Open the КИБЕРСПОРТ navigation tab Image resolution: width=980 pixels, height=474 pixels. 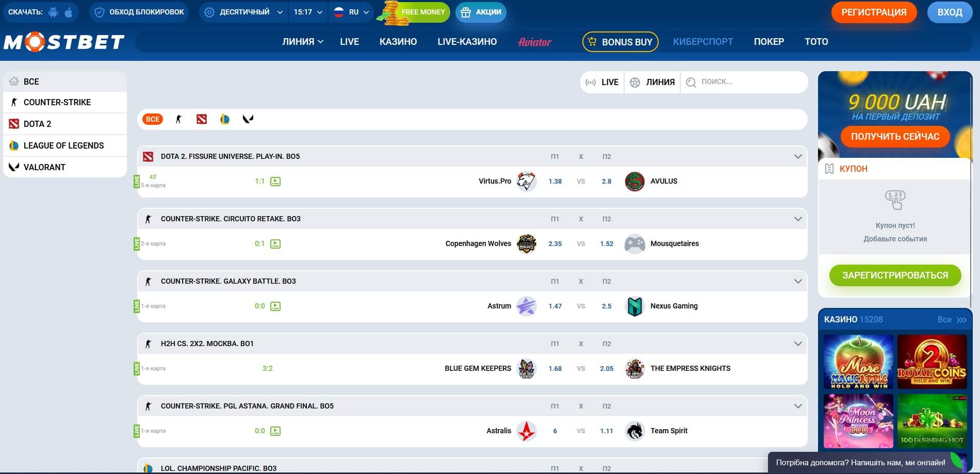point(703,42)
